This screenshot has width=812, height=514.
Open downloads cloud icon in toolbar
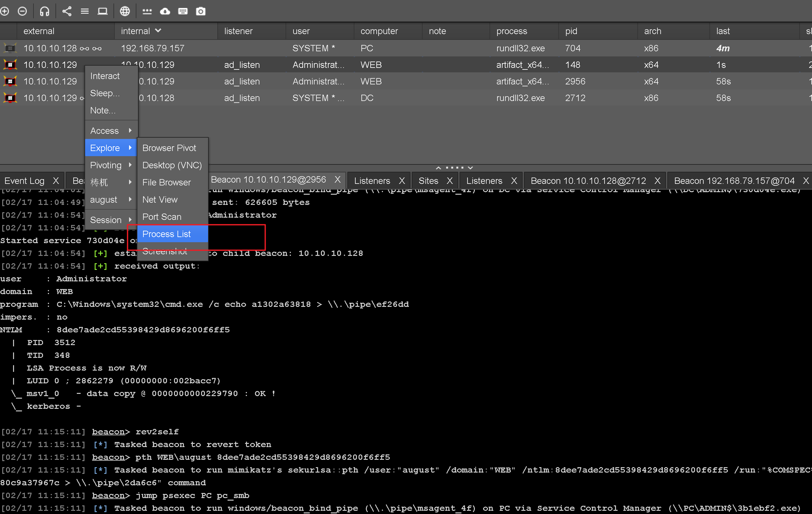(x=165, y=11)
